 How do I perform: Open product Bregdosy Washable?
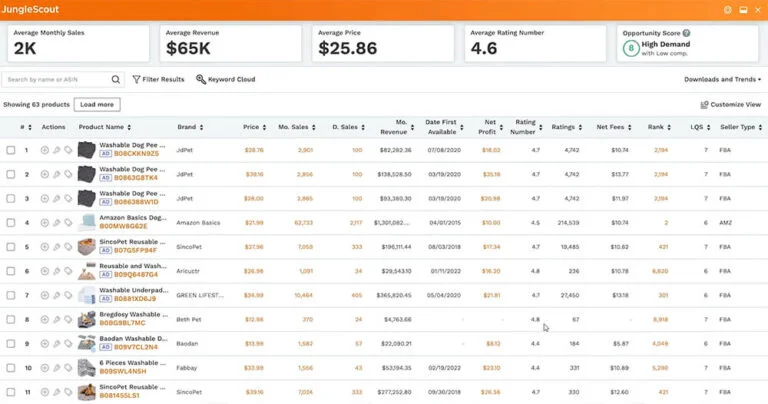tap(134, 314)
